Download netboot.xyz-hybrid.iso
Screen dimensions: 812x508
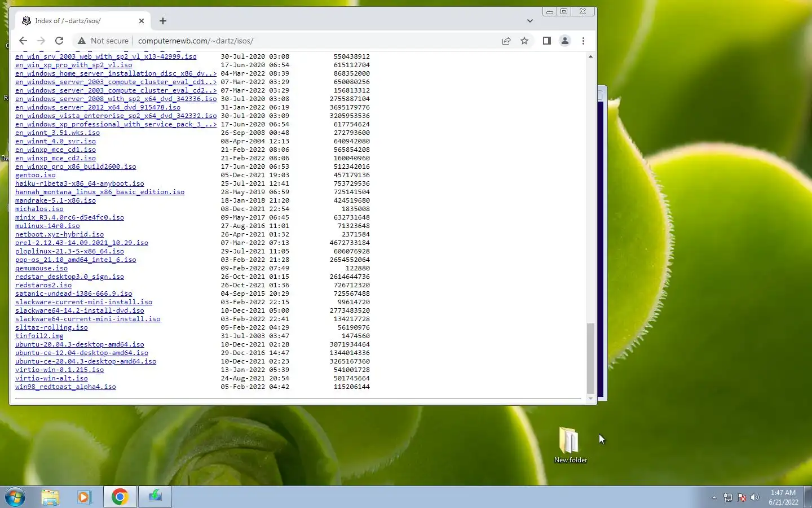pyautogui.click(x=59, y=234)
